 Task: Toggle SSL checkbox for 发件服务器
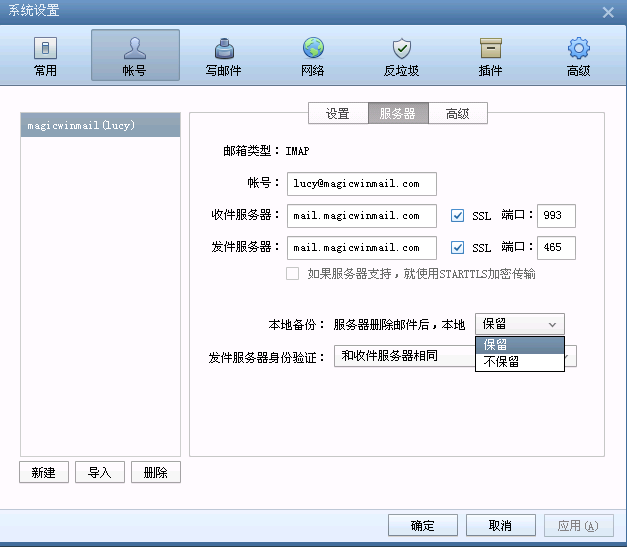click(x=458, y=247)
